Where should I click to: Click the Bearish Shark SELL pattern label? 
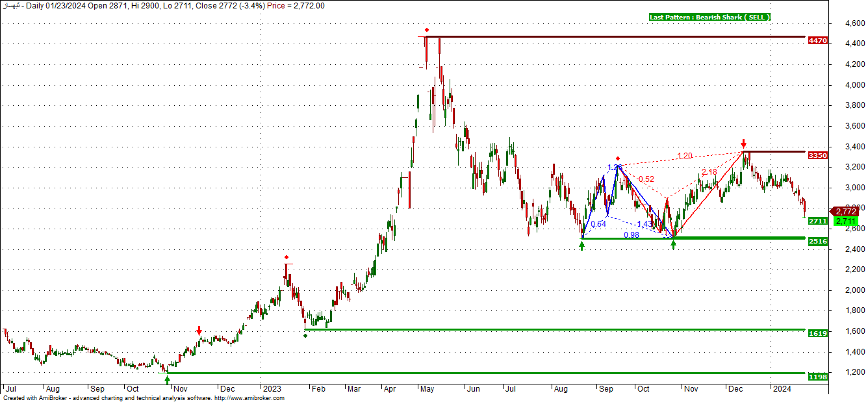(709, 17)
